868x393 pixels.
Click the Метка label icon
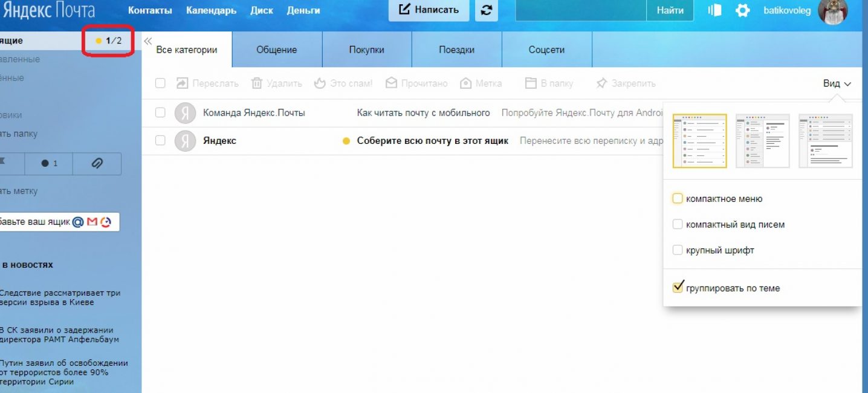tap(465, 83)
